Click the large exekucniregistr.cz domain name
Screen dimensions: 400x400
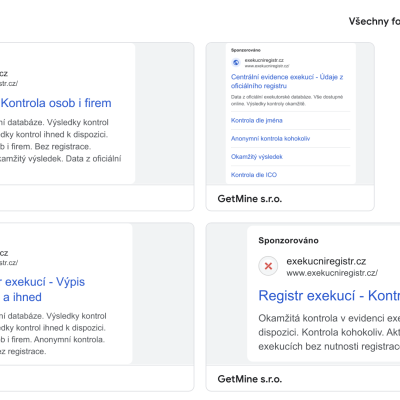pyautogui.click(x=326, y=261)
